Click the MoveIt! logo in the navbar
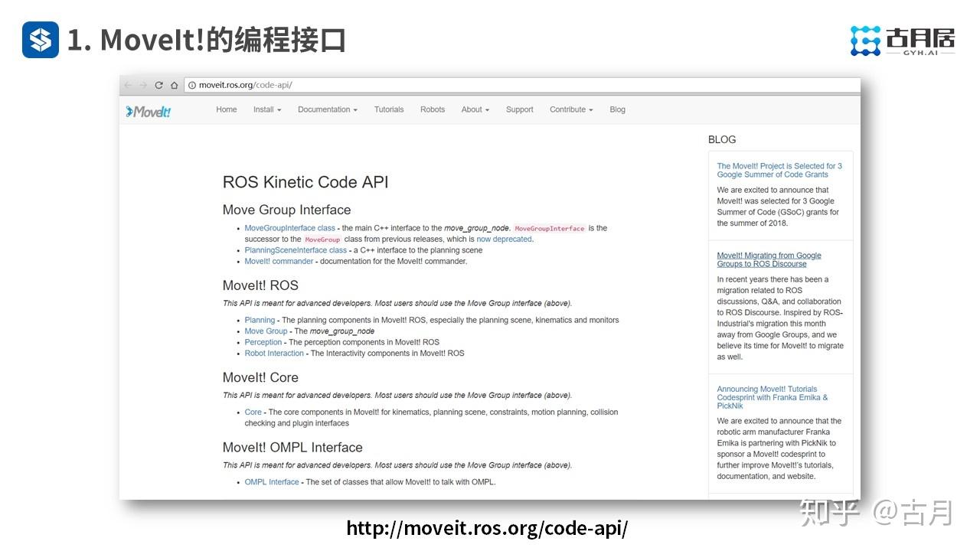The width and height of the screenshot is (980, 551). click(149, 109)
